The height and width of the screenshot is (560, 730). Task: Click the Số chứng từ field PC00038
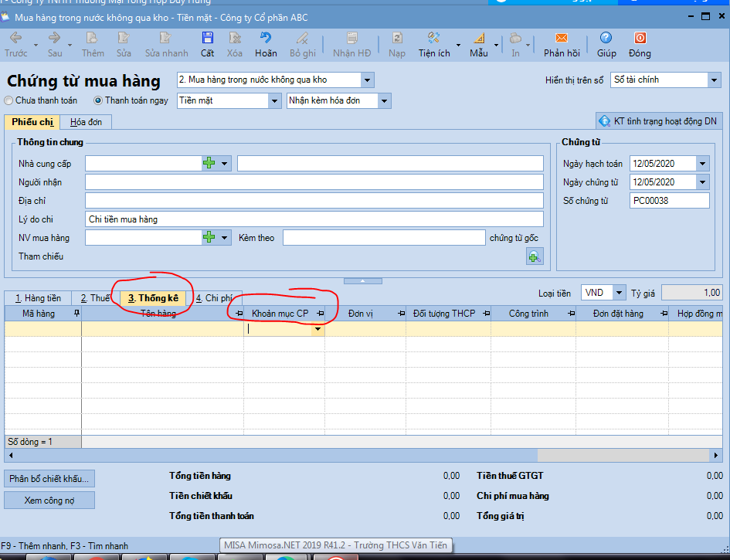pos(669,201)
